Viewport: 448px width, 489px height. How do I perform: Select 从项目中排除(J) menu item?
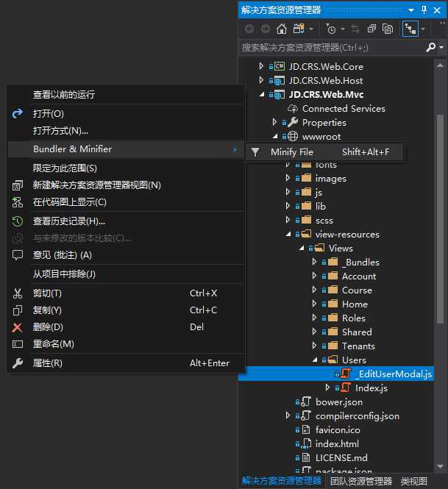click(126, 274)
